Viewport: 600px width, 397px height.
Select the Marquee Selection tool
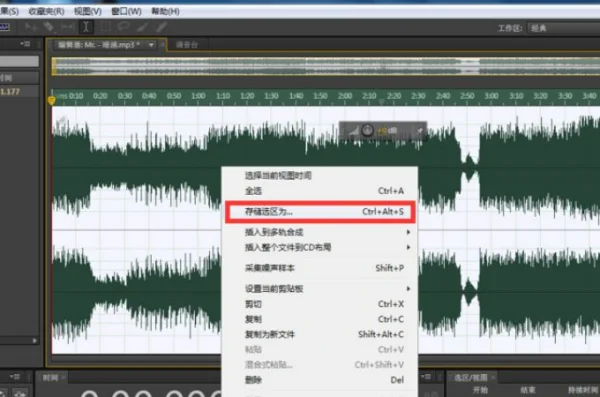tap(106, 27)
